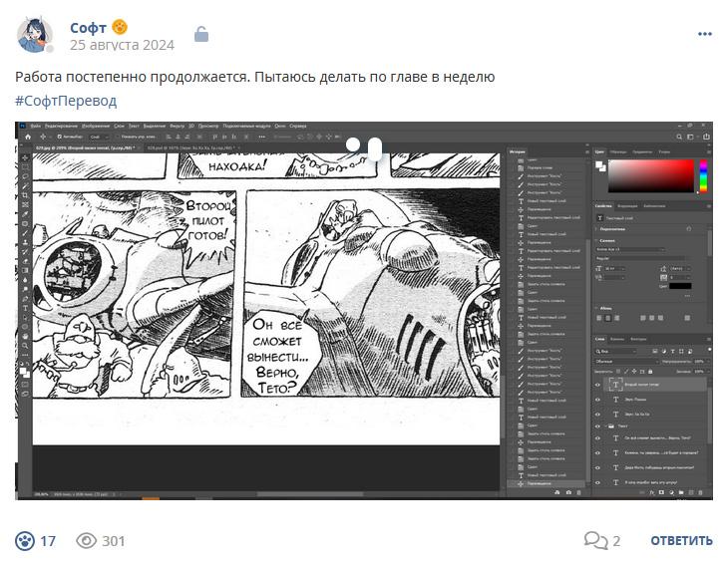The height and width of the screenshot is (566, 728).
Task: Click the second document tab
Action: point(190,148)
